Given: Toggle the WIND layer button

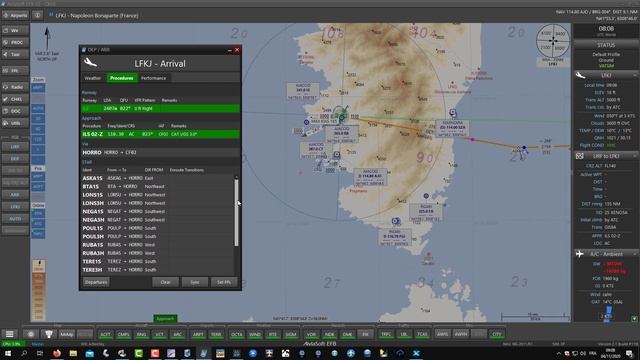Looking at the screenshot, I should coord(255,334).
